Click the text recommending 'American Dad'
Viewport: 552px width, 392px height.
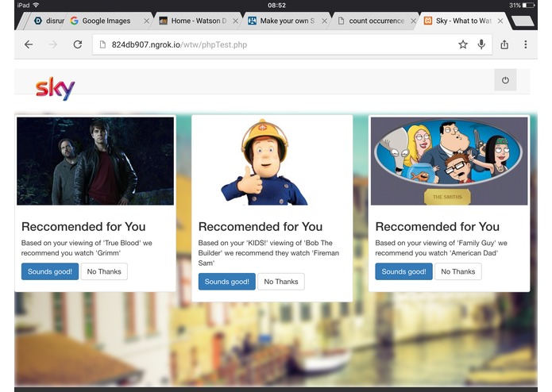tap(441, 248)
